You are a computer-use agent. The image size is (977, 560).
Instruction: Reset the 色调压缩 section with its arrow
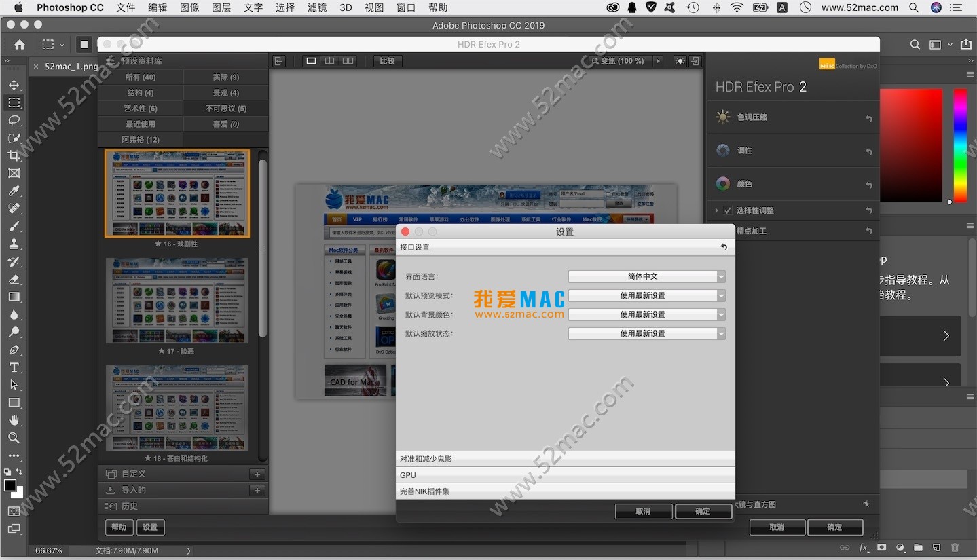coord(868,118)
